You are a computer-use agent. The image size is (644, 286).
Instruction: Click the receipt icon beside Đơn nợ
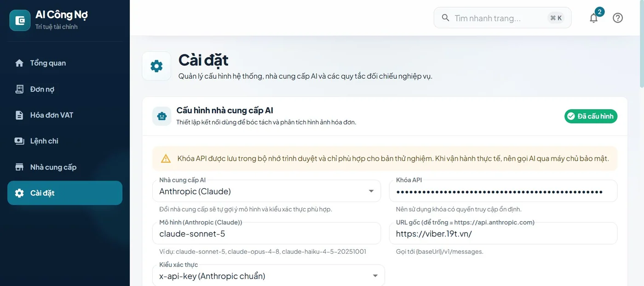[x=19, y=89]
